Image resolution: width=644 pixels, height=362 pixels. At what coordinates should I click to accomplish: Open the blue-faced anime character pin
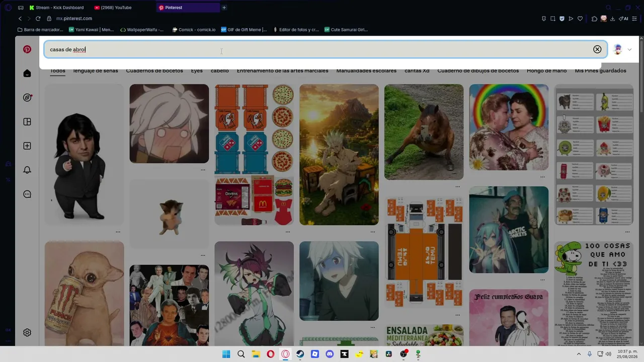[339, 281]
